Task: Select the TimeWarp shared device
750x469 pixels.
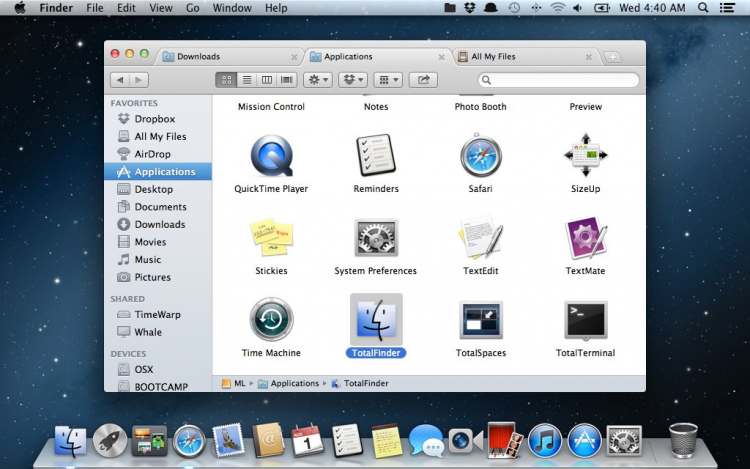Action: click(x=158, y=315)
